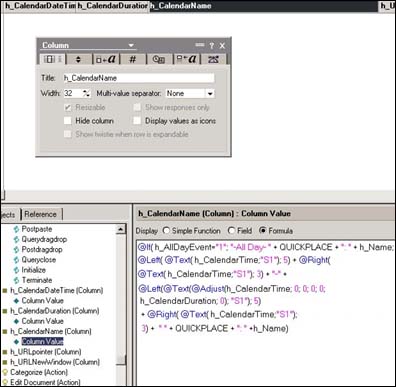Select the Postdragdrop event

(42, 249)
